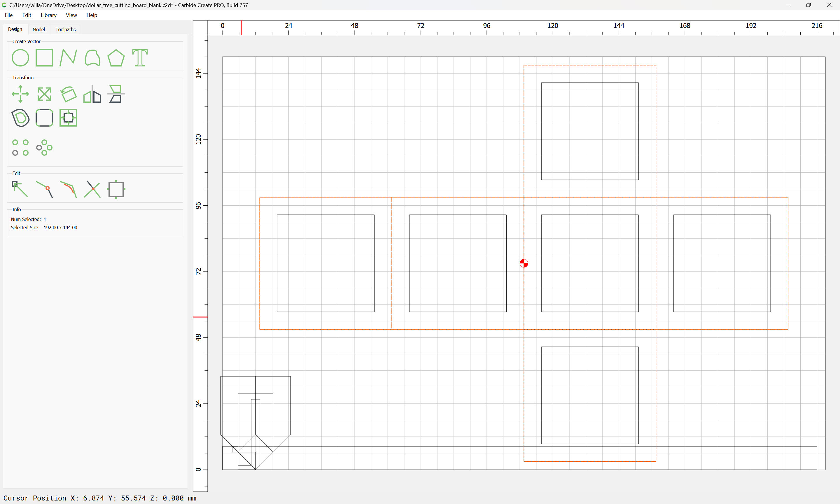Click the Cursor Position status text
Viewport: 840px width, 504px height.
100,498
